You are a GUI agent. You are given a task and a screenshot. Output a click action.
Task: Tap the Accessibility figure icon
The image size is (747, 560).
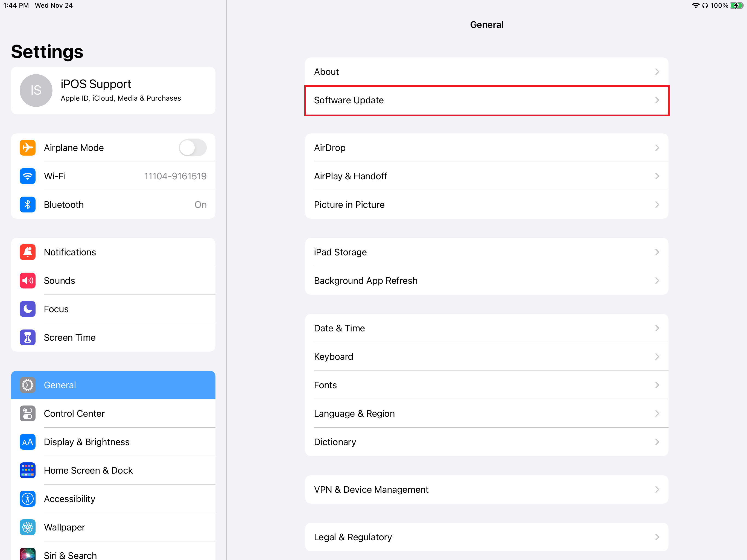[28, 498]
